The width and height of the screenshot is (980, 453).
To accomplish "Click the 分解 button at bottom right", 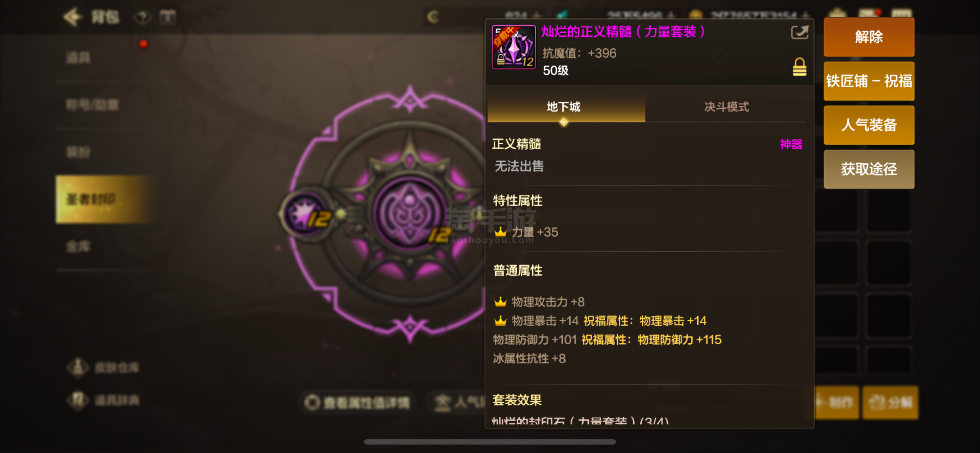I will pos(890,403).
